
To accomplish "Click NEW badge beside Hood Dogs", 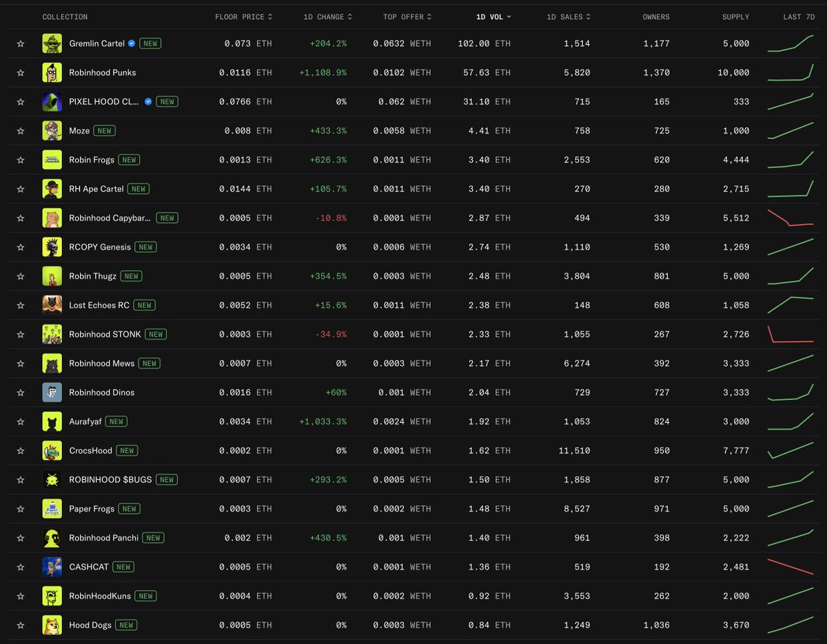I will pyautogui.click(x=126, y=625).
